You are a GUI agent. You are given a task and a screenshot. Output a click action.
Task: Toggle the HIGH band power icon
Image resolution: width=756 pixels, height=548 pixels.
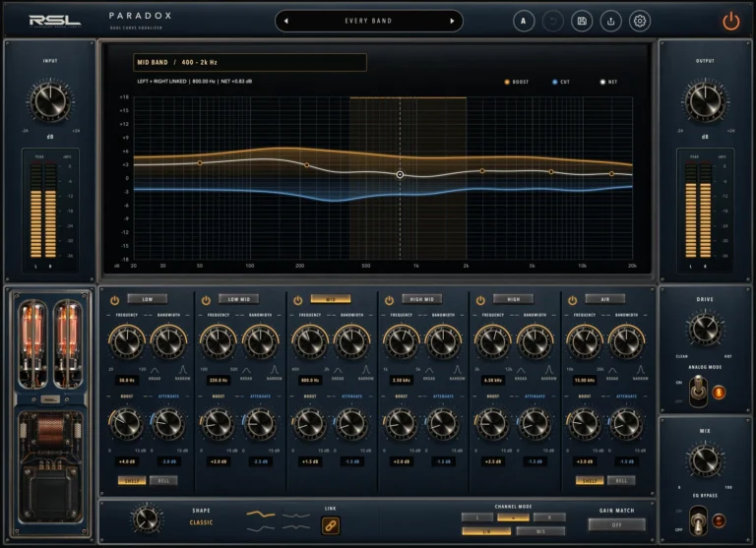point(480,300)
